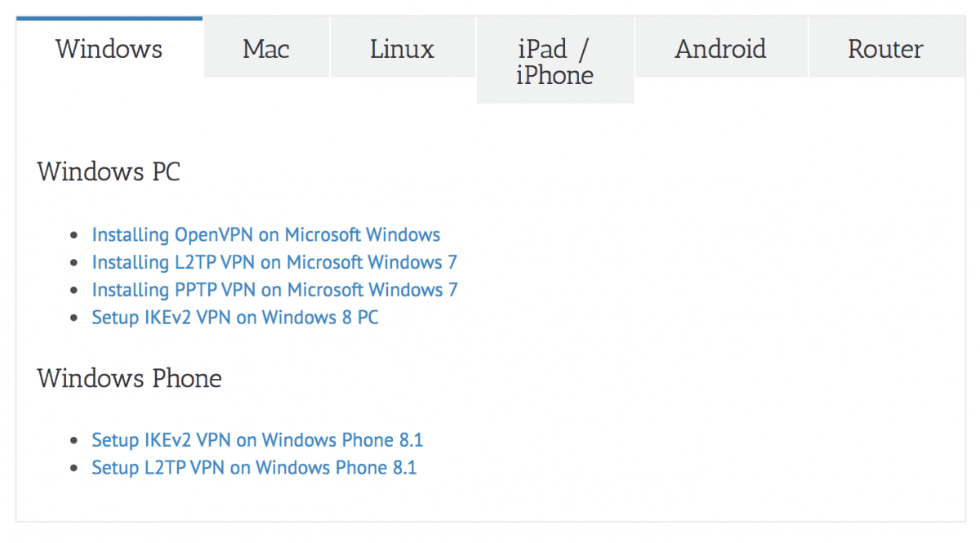The height and width of the screenshot is (543, 980).
Task: Click the bullet beside L2TP Windows Phone link
Action: (75, 469)
